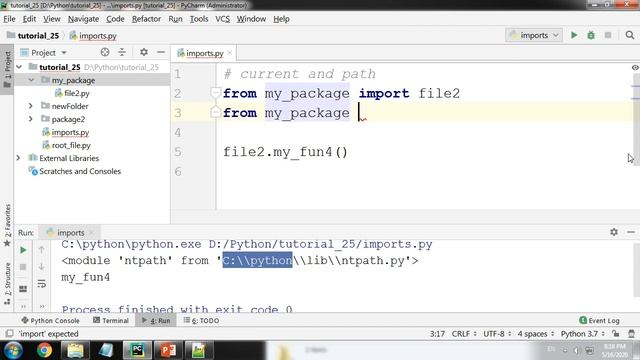
Task: Open the Edit menu
Action: pyautogui.click(x=29, y=19)
